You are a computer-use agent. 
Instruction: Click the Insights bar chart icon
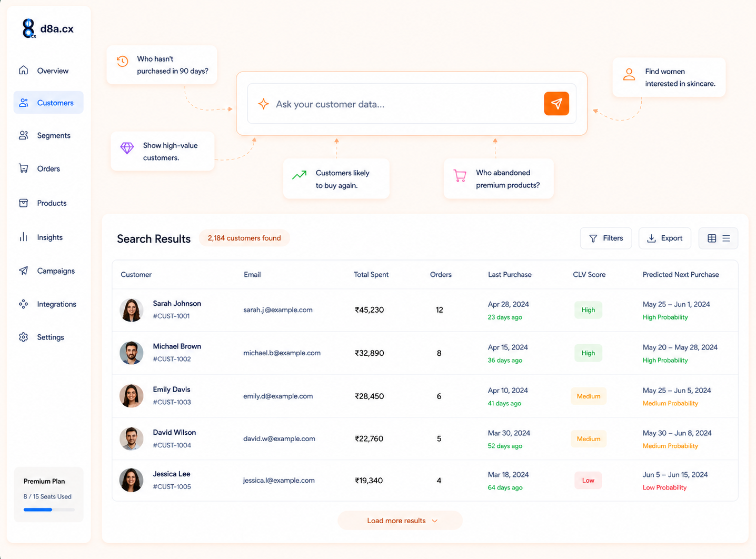pos(24,237)
